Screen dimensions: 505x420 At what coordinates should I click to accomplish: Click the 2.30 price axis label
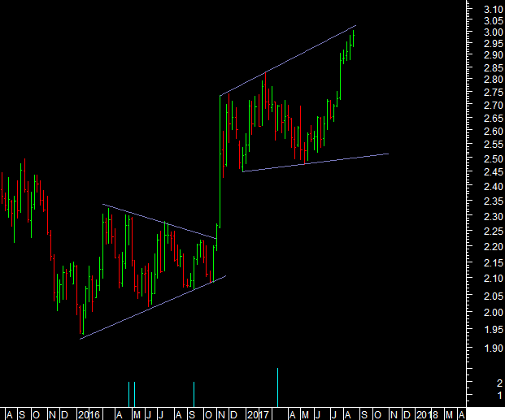tap(494, 217)
